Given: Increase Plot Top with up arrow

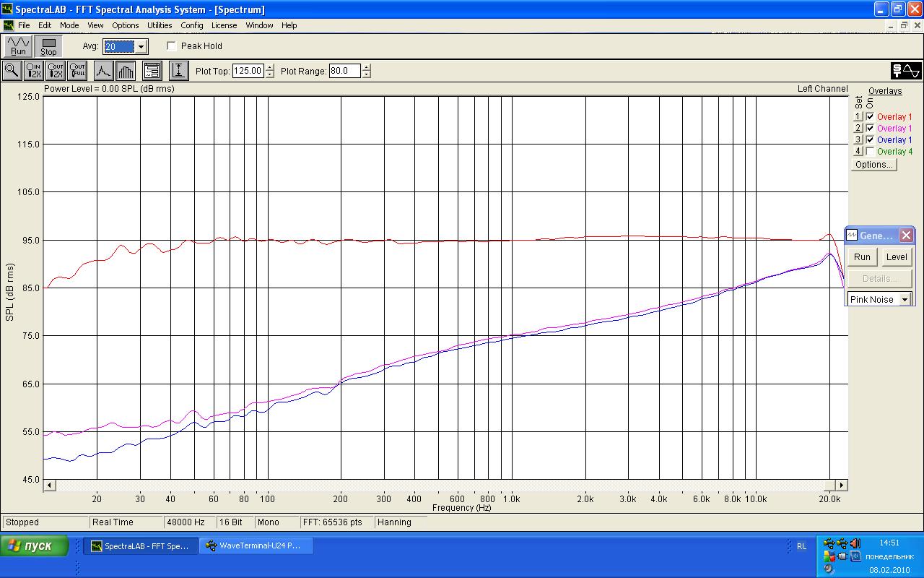Looking at the screenshot, I should coord(270,68).
